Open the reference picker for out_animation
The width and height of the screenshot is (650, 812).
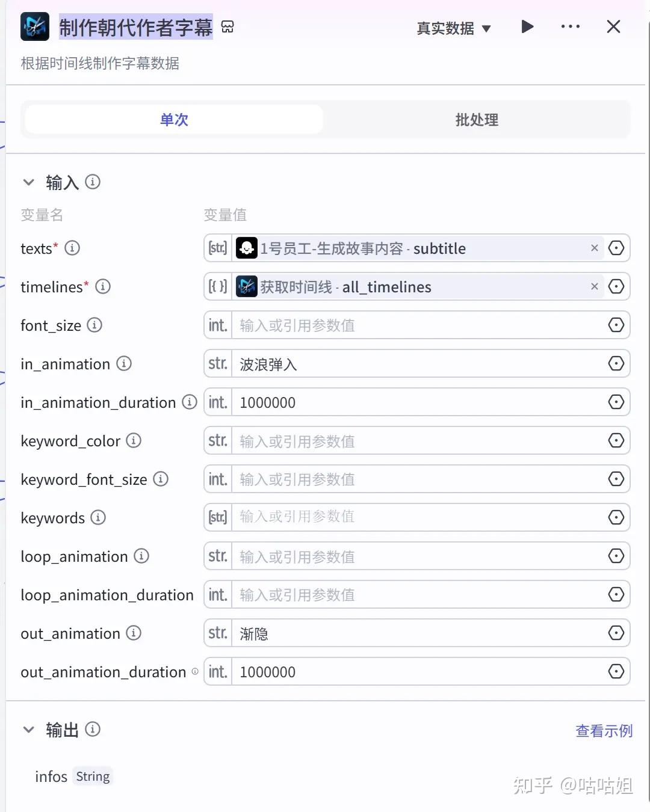pyautogui.click(x=616, y=633)
